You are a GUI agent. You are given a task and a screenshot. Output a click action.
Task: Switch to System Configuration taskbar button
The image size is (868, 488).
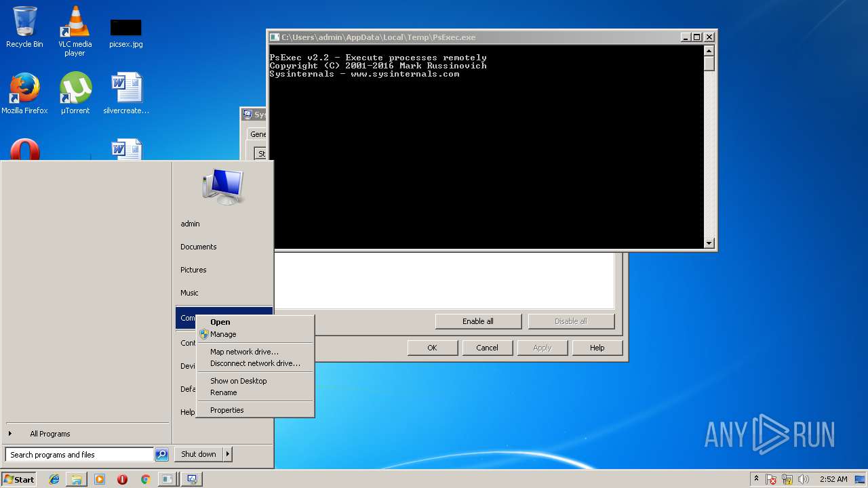tap(192, 479)
